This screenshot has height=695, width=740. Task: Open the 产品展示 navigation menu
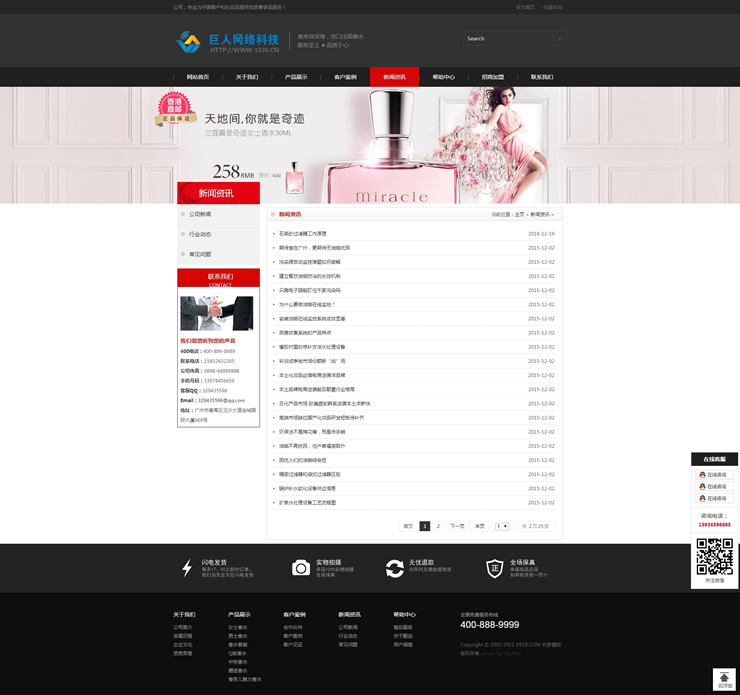click(x=296, y=77)
